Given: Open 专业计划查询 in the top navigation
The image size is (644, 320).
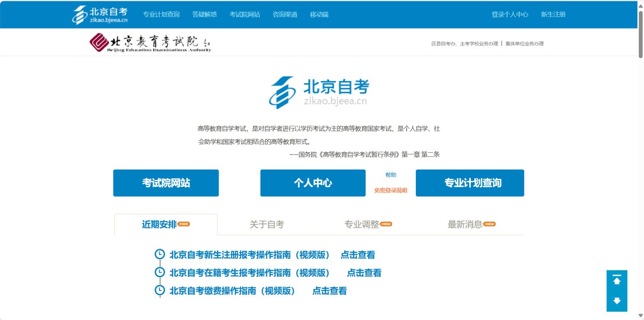Looking at the screenshot, I should coord(161,14).
